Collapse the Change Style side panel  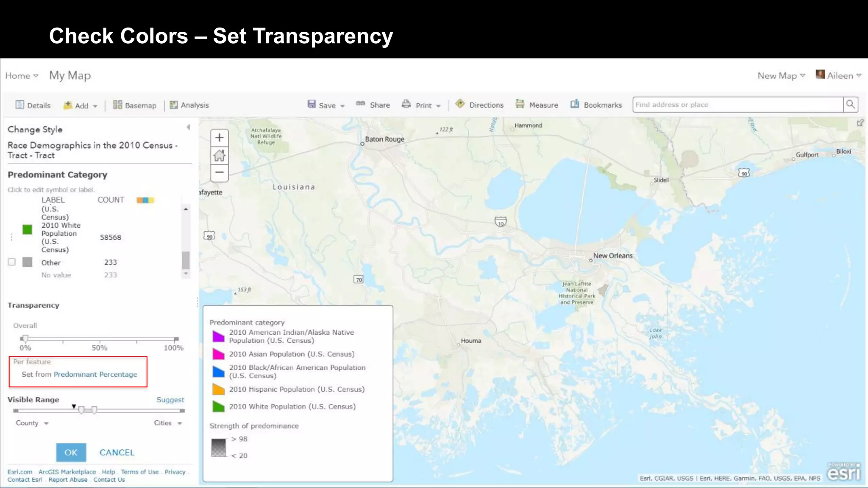[189, 127]
